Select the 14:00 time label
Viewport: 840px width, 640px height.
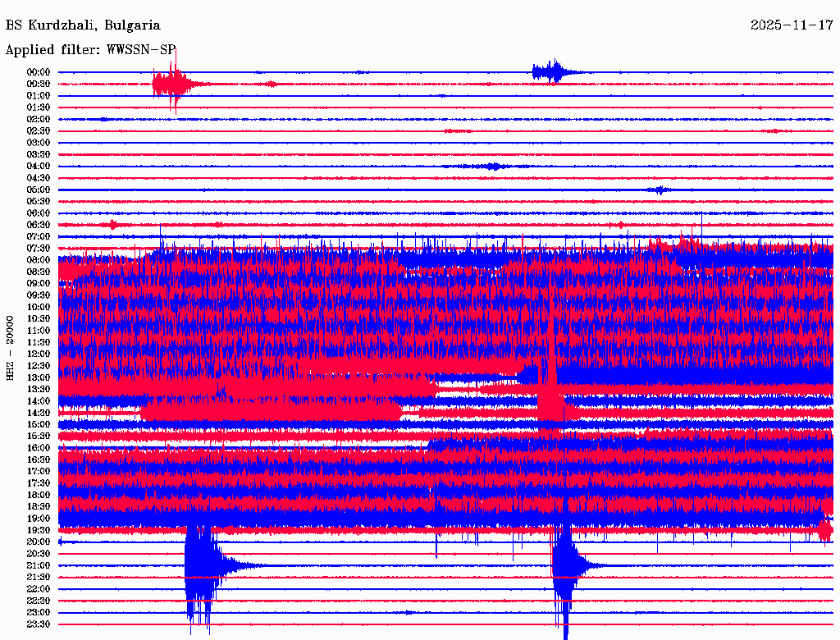(x=39, y=401)
